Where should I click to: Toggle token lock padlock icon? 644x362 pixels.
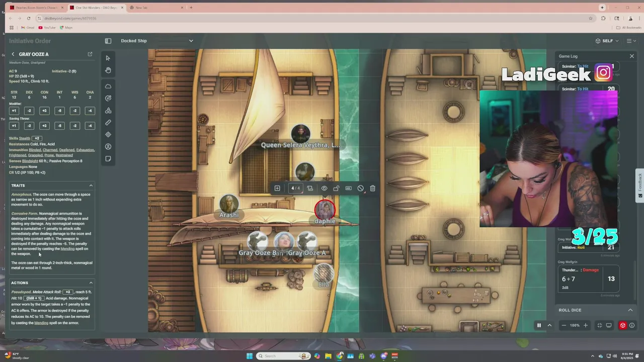pyautogui.click(x=336, y=188)
